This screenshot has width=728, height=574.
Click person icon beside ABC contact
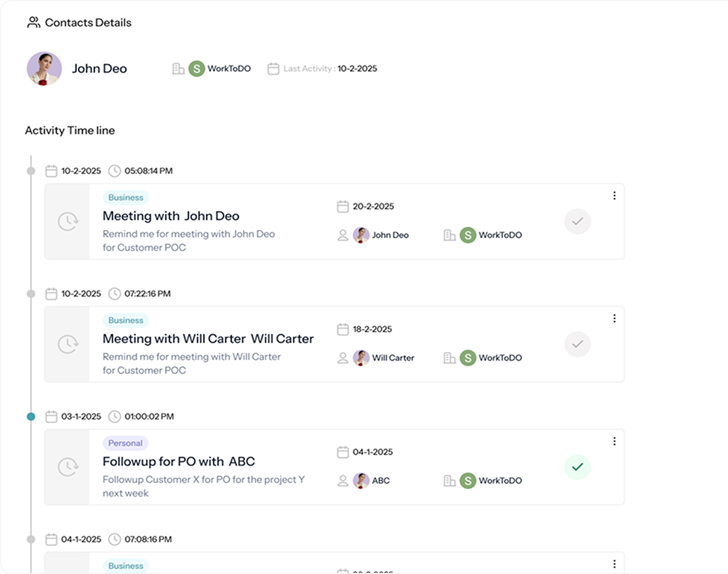coord(343,481)
